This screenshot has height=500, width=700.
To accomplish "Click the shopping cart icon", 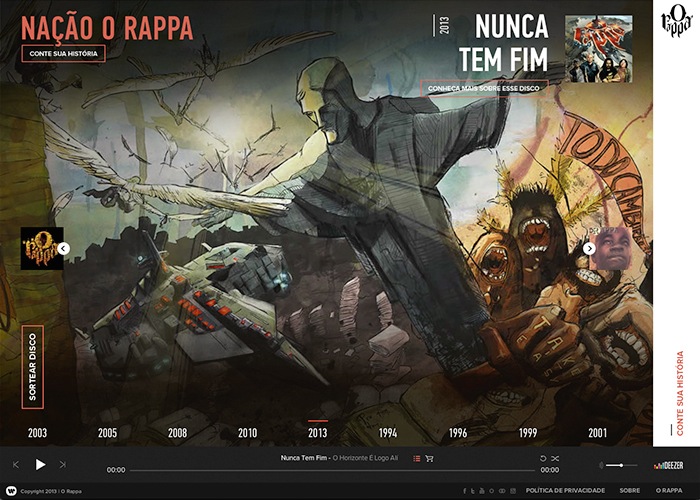I will [429, 458].
